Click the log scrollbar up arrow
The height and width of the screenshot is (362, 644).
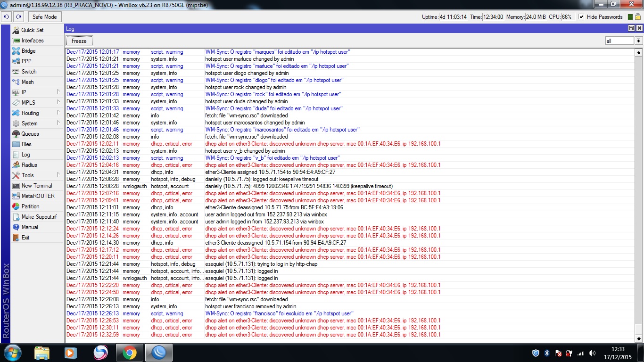639,52
